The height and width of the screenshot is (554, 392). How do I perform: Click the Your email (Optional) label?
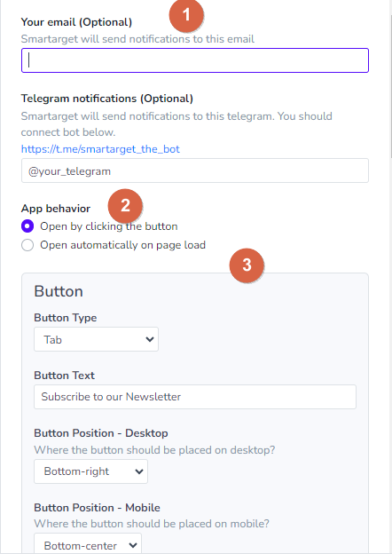(x=76, y=22)
